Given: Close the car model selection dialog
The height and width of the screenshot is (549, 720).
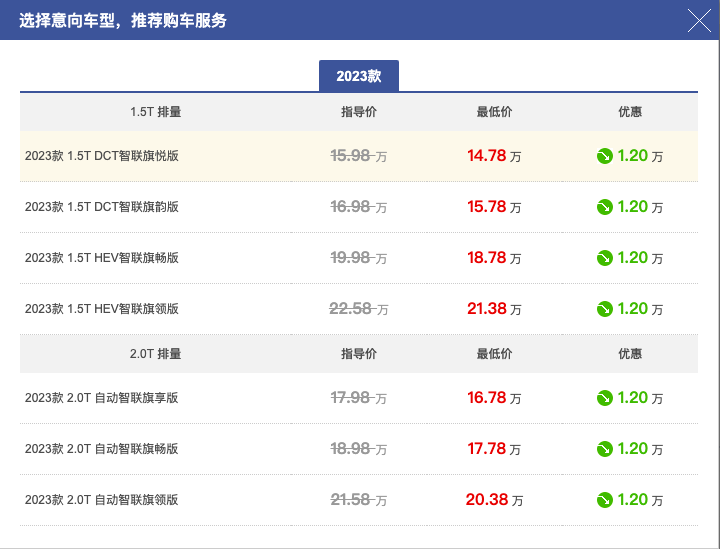Looking at the screenshot, I should (699, 21).
